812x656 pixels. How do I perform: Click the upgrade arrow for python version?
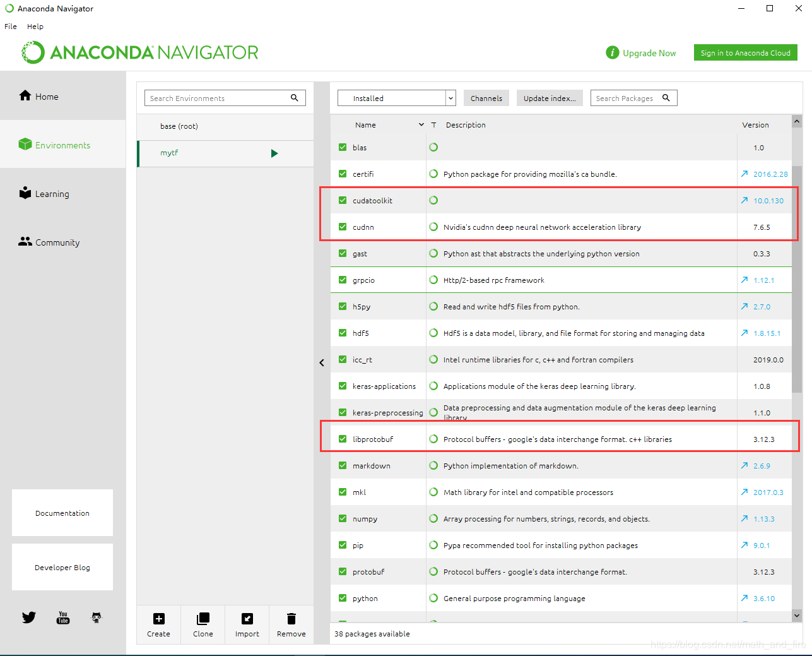[x=744, y=598]
